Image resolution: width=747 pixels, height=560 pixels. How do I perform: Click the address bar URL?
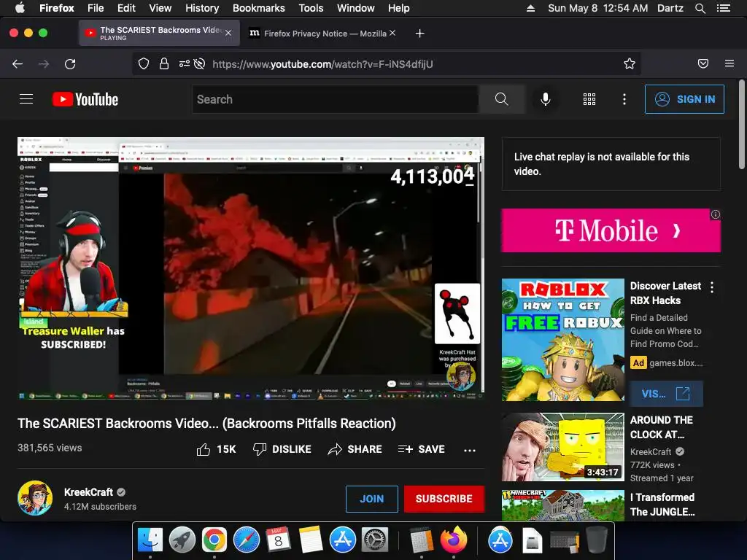322,64
